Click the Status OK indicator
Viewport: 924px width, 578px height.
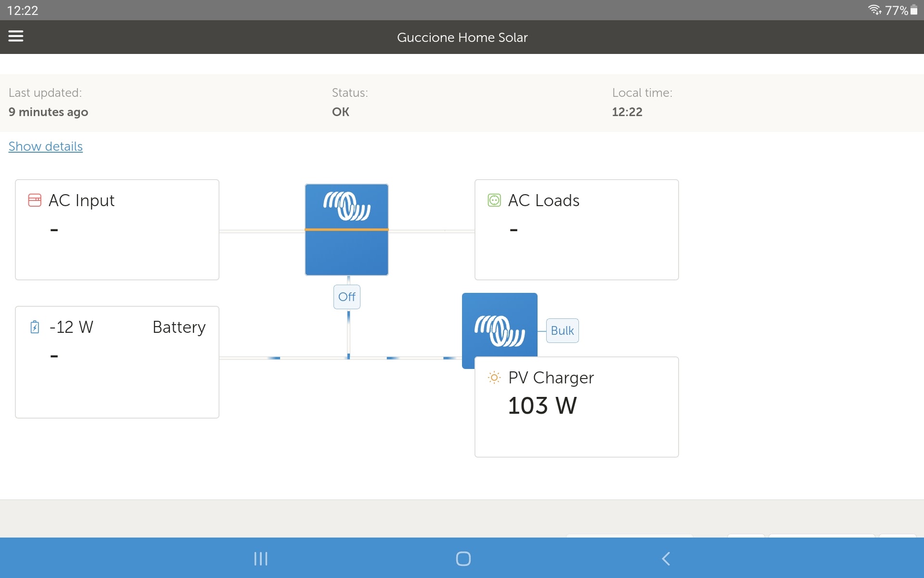(341, 112)
